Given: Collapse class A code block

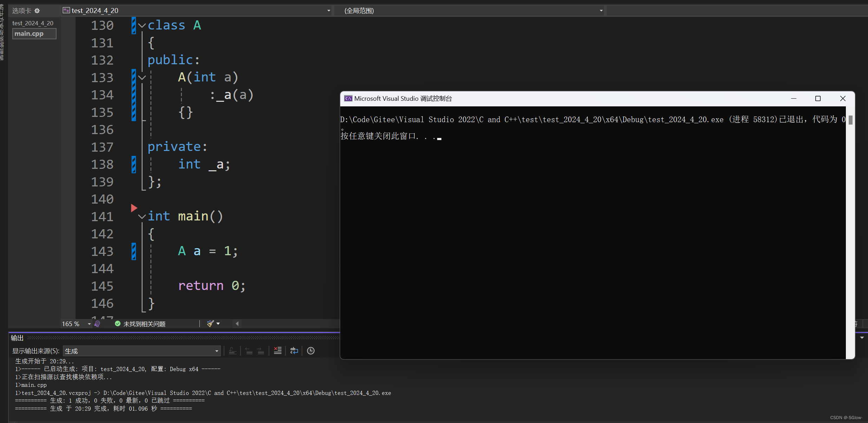Looking at the screenshot, I should 142,25.
